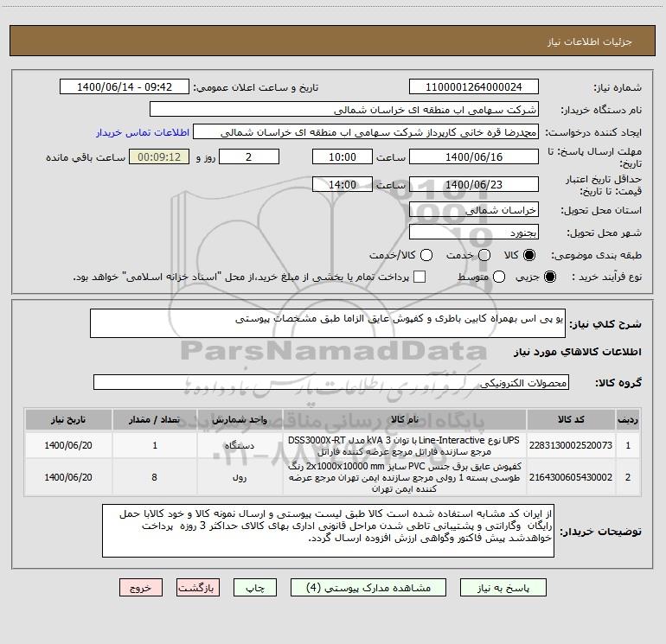The height and width of the screenshot is (644, 666).
Task: Select the جزیی purchase type radio
Action: [x=550, y=277]
